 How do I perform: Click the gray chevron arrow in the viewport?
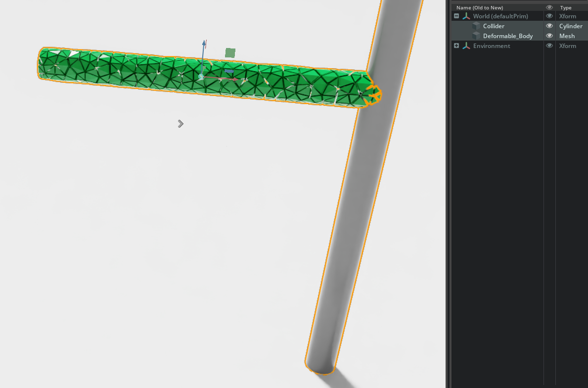pos(180,124)
